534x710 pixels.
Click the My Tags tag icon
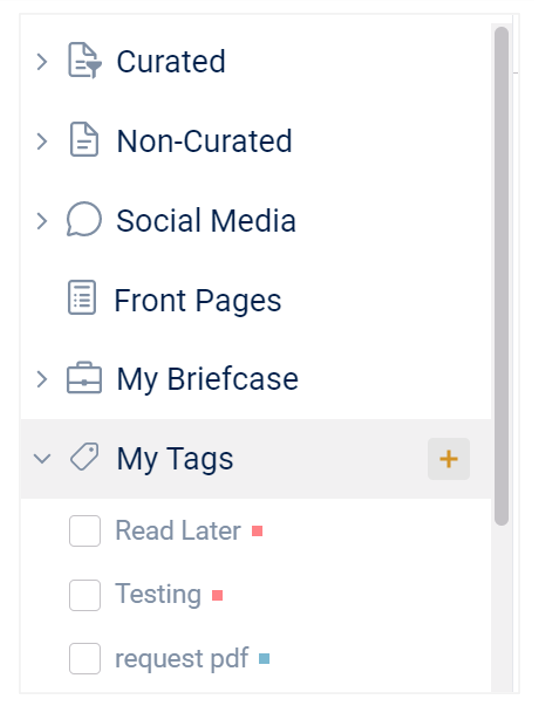click(84, 456)
